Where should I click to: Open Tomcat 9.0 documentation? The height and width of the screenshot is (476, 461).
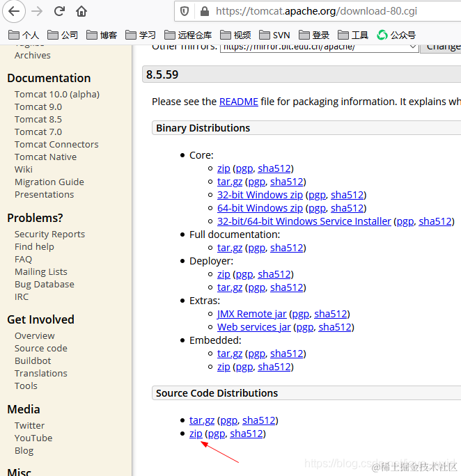coord(38,107)
